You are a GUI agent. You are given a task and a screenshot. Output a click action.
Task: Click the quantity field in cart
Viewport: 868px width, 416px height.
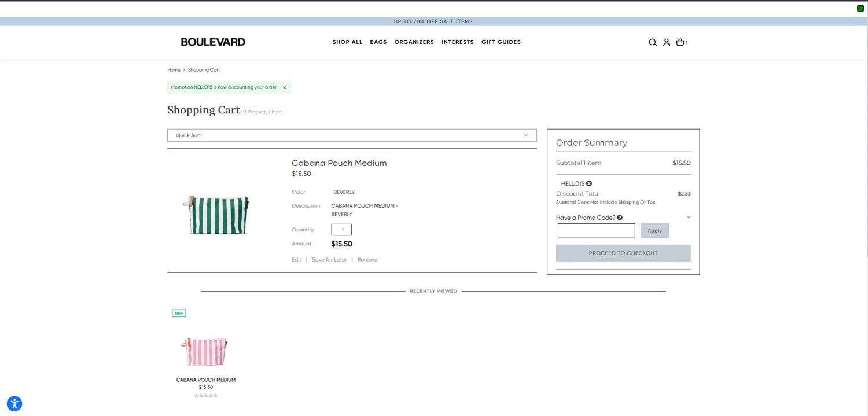[341, 230]
